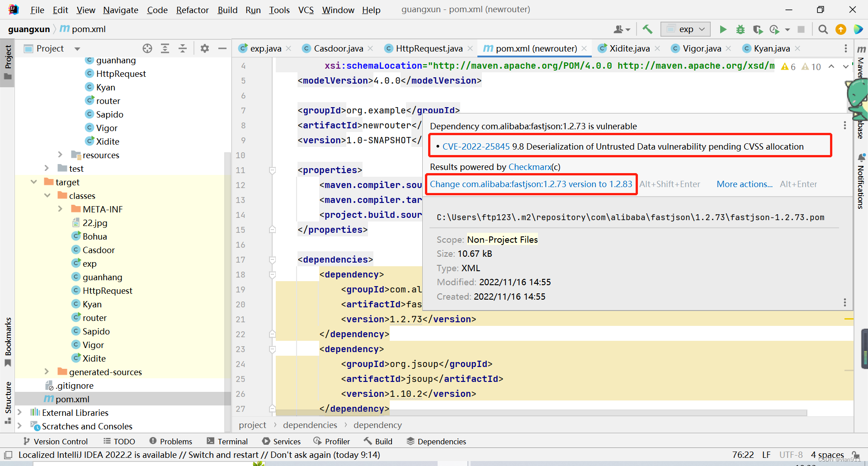This screenshot has width=868, height=466.
Task: Start debugging with the bug icon
Action: [741, 29]
